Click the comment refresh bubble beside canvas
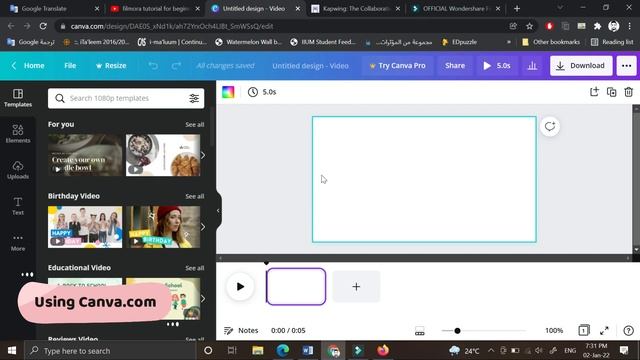The height and width of the screenshot is (360, 640). 550,126
